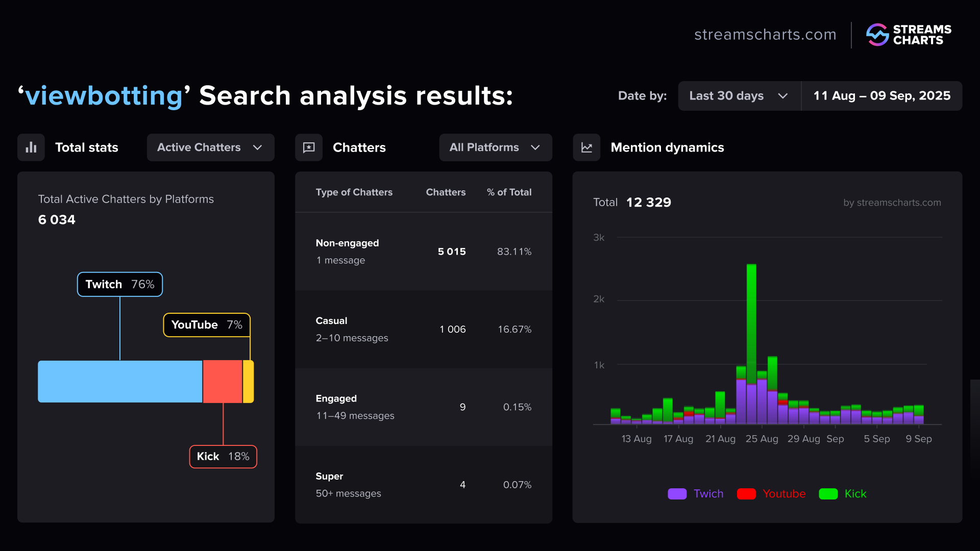Toggle the Twich series legend label
This screenshot has height=551, width=980.
[708, 494]
